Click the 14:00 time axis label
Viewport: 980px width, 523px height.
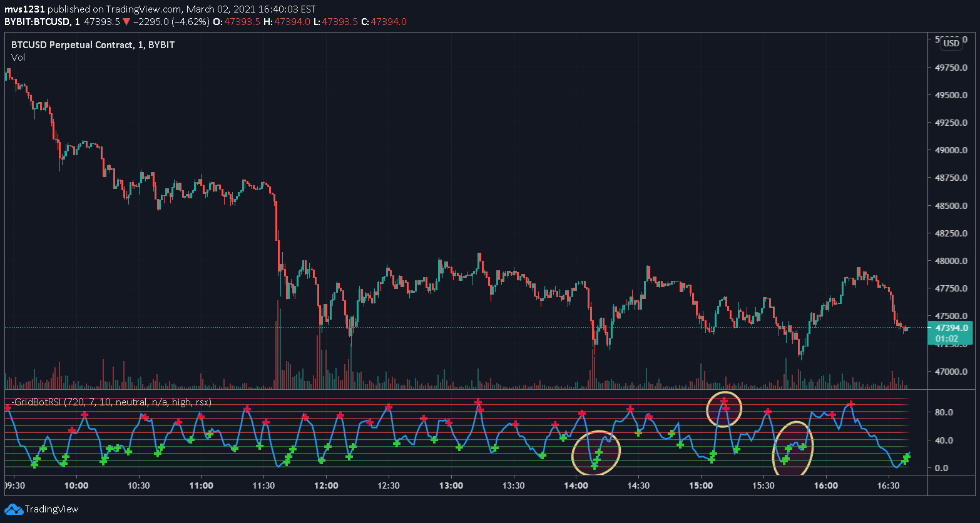pos(576,485)
